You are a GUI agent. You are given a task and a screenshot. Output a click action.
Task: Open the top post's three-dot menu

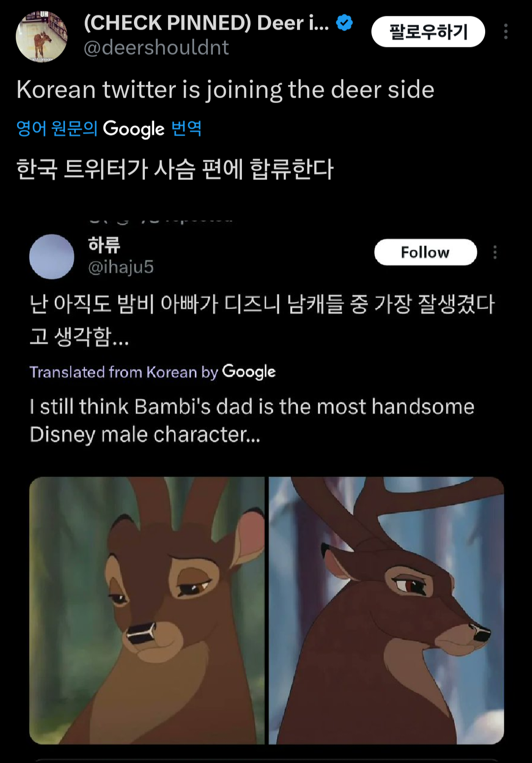(x=505, y=32)
